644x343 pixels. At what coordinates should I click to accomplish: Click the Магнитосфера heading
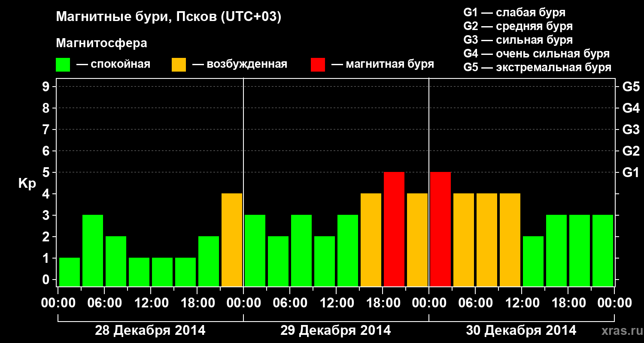102,43
